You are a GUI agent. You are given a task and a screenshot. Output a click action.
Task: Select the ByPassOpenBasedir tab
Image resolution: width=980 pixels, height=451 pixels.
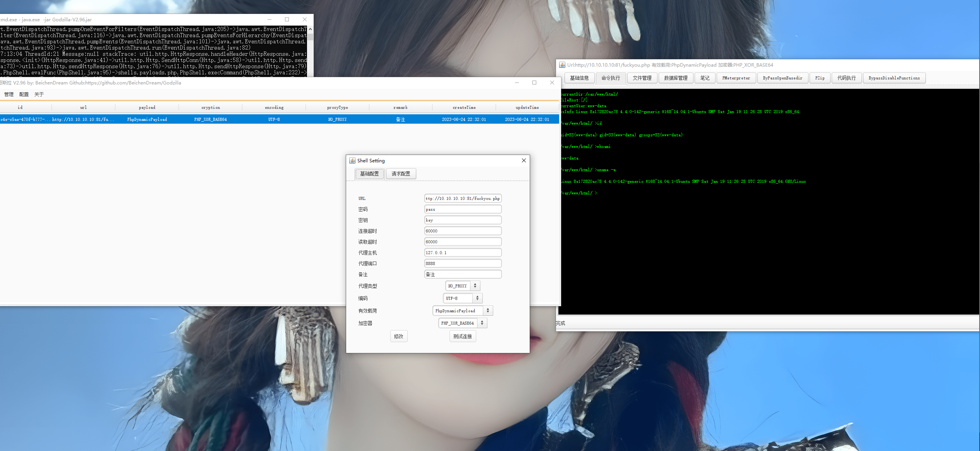pyautogui.click(x=783, y=78)
